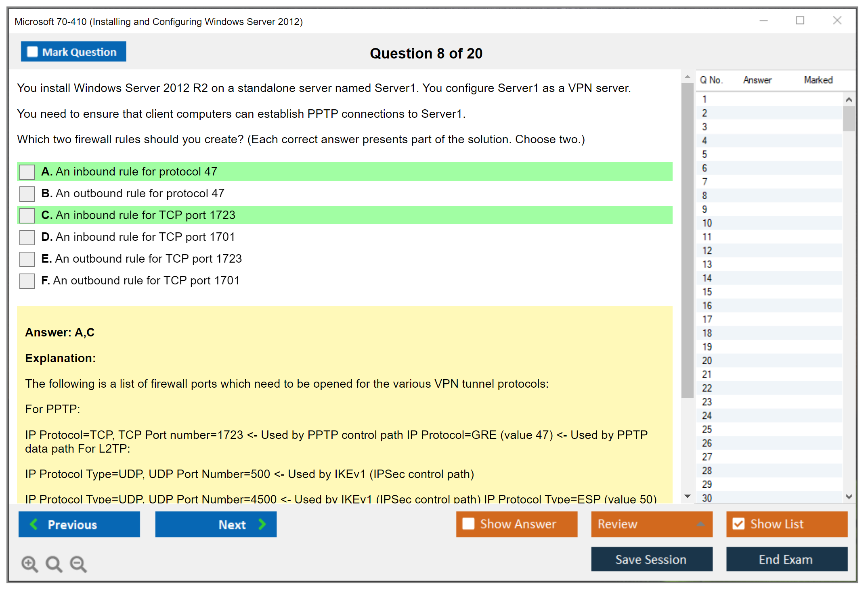The height and width of the screenshot is (593, 868).
Task: Click the green left arrow on Previous
Action: click(x=34, y=524)
